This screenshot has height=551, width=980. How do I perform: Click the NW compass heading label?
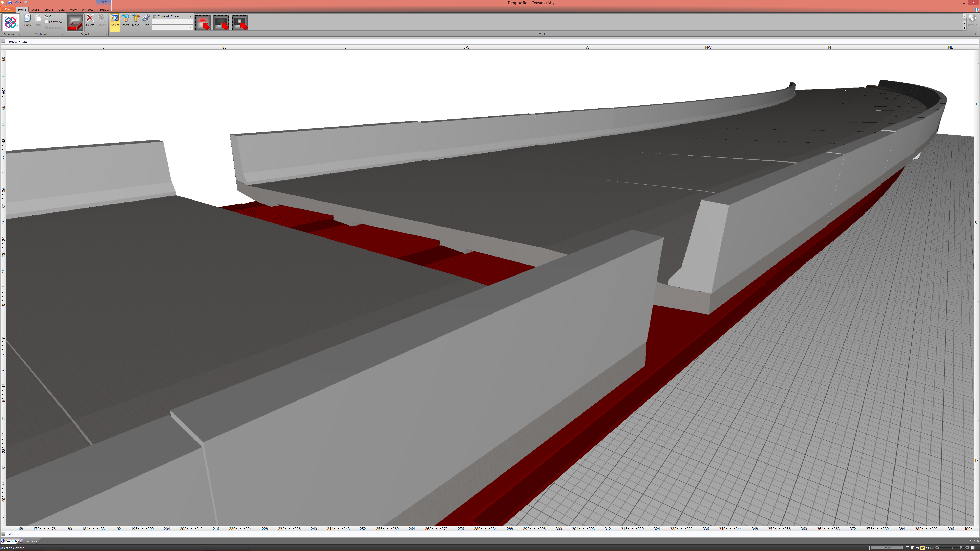708,47
